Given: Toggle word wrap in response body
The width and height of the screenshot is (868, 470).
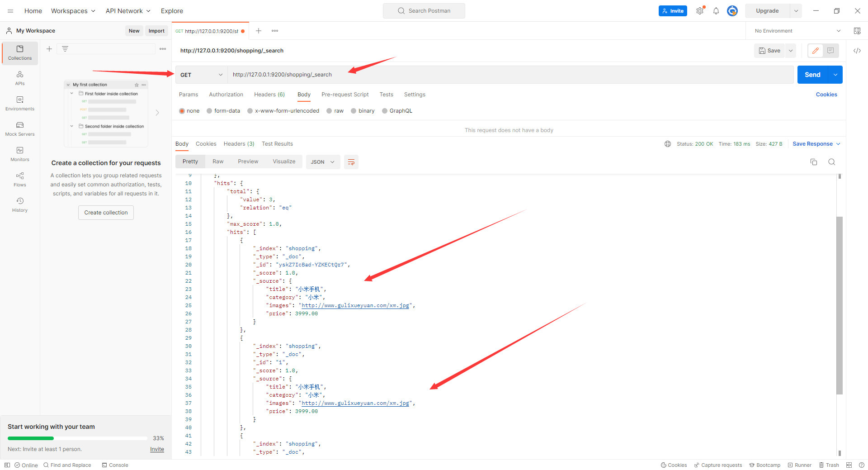Looking at the screenshot, I should coord(351,162).
